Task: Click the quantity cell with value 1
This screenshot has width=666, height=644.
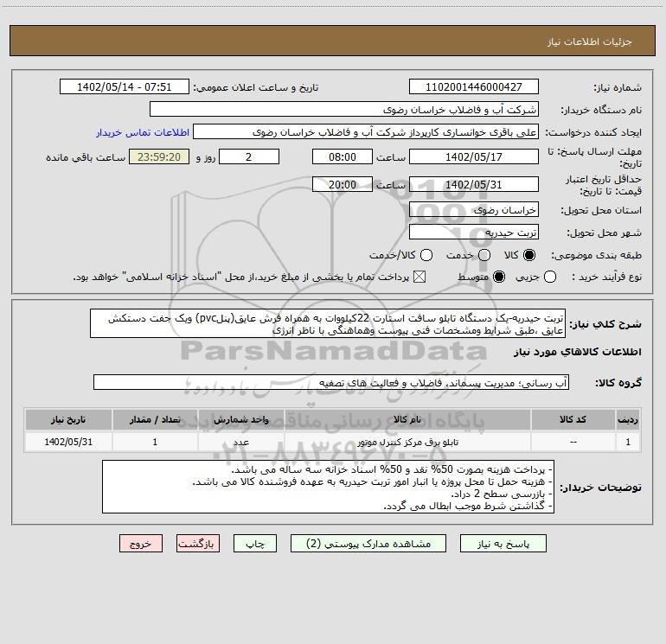Action: [155, 442]
